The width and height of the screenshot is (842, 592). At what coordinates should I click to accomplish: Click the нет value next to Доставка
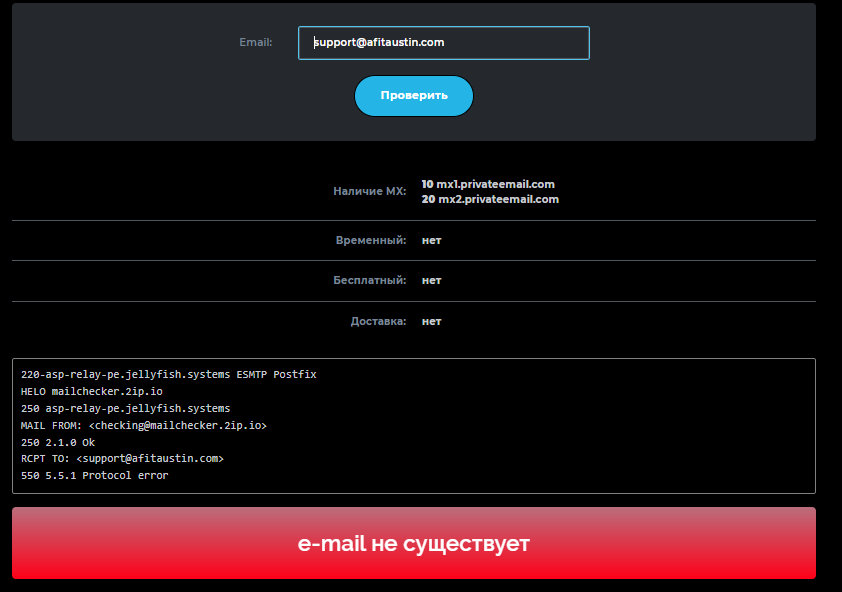[x=431, y=322]
